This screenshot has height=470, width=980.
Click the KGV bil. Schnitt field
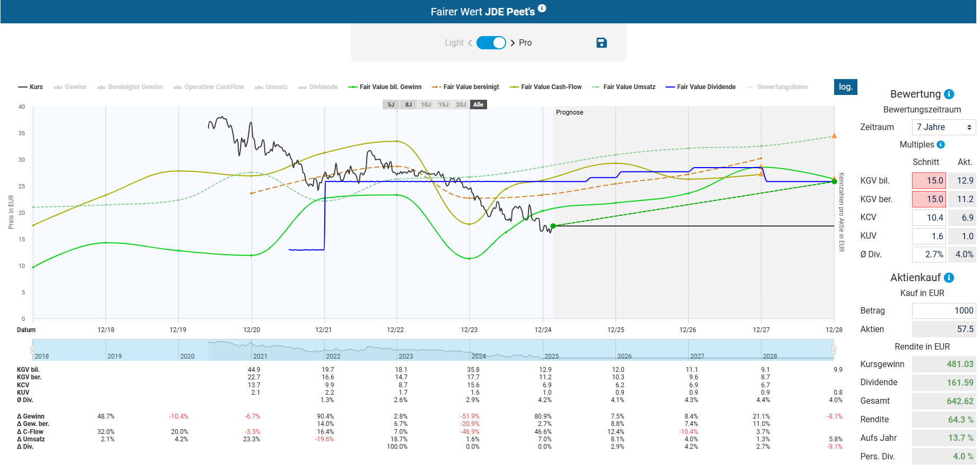pos(929,181)
